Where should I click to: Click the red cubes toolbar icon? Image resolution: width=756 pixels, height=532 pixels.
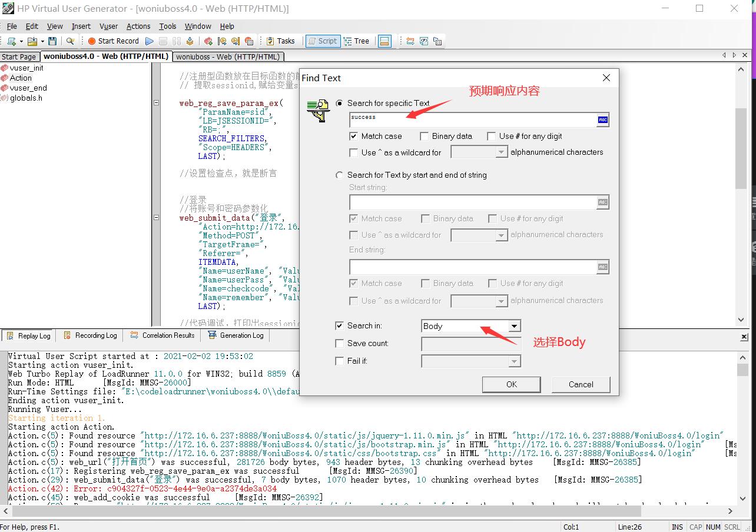coord(208,41)
